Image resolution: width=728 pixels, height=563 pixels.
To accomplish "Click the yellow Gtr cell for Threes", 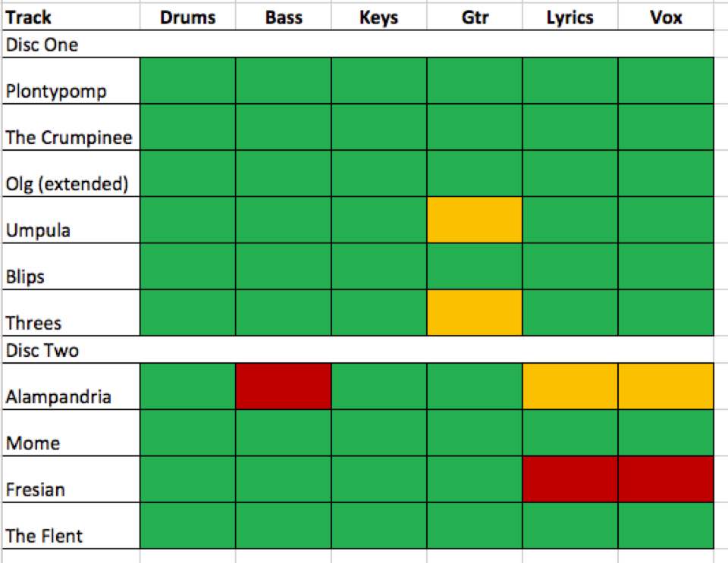I will [x=475, y=313].
